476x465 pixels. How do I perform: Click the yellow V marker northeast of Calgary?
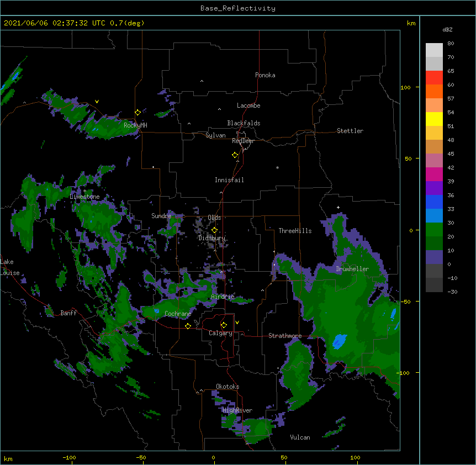click(237, 323)
